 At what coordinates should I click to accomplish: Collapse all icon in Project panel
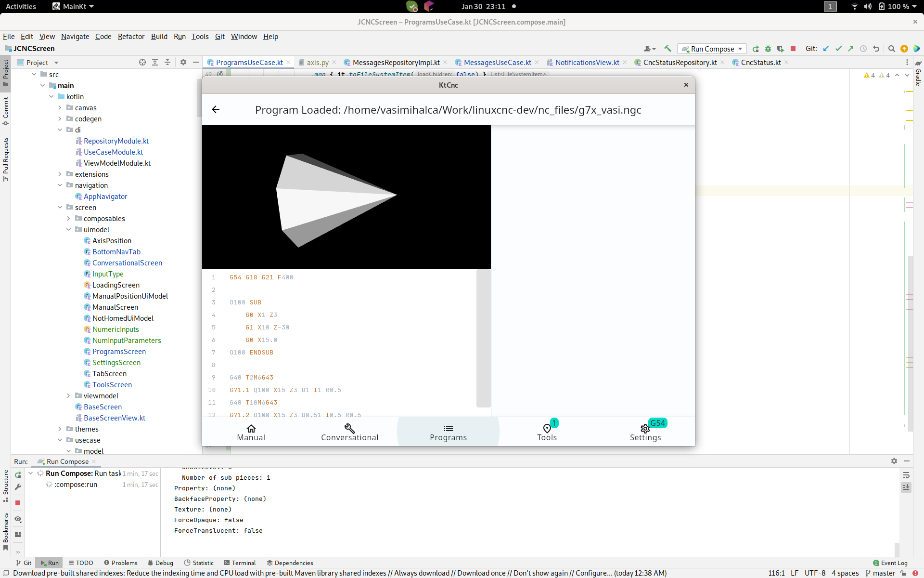coord(167,62)
